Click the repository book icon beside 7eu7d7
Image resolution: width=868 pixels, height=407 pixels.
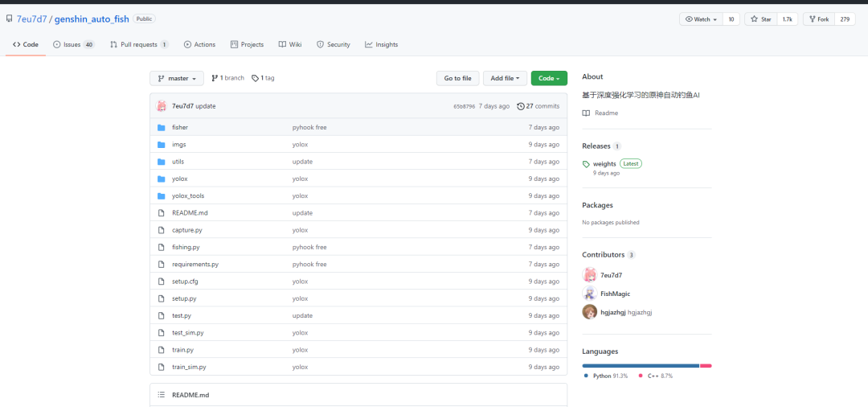point(9,18)
